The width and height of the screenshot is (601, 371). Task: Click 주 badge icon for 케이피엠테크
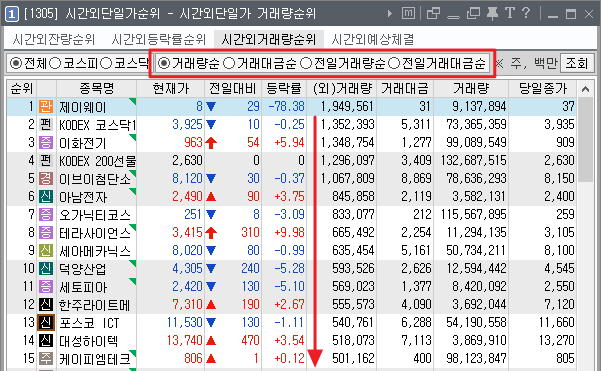(46, 358)
